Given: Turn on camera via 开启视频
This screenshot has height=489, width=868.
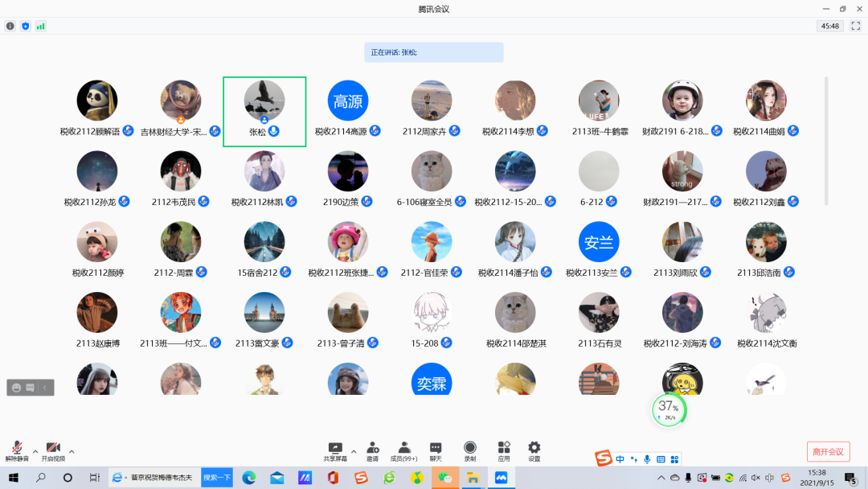Looking at the screenshot, I should [53, 450].
